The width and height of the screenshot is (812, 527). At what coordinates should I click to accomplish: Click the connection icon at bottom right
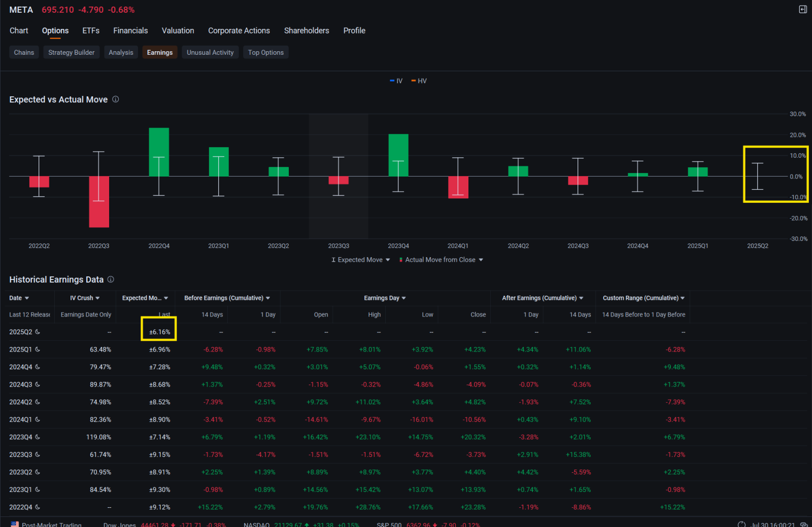coord(804,524)
